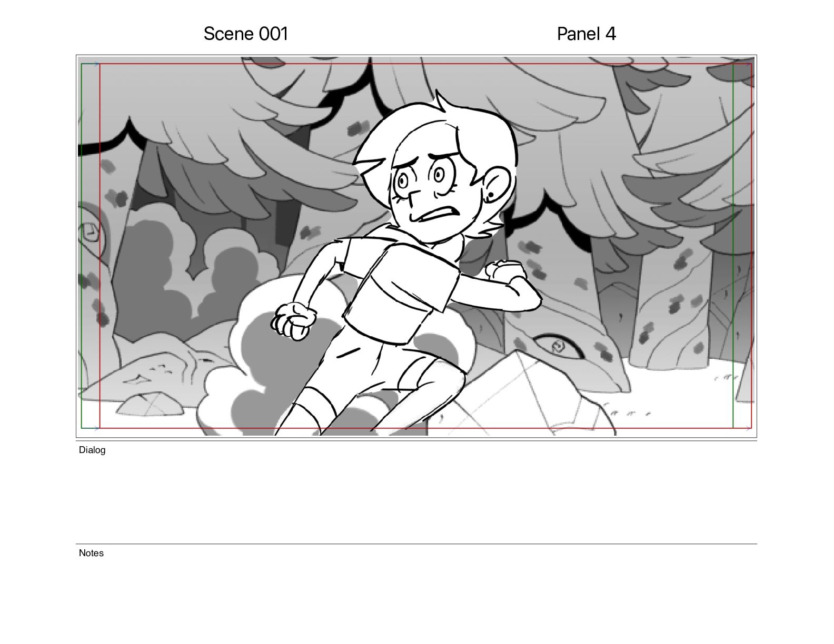This screenshot has height=644, width=834.
Task: Click the "Dialog" section label
Action: tap(92, 450)
